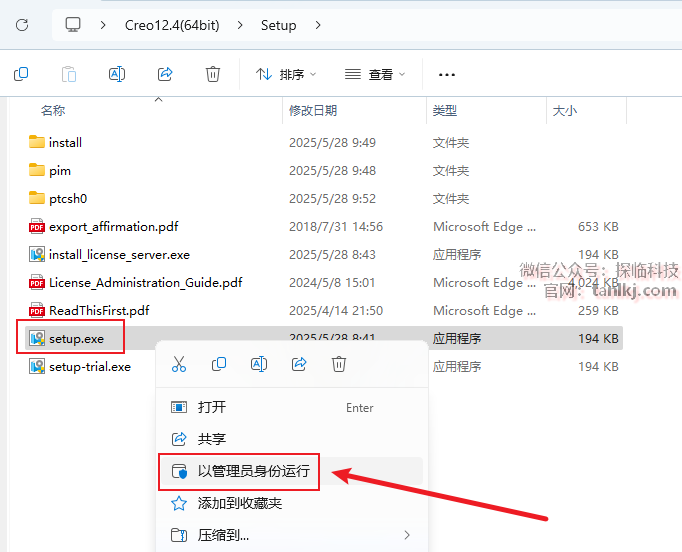Click the Delete icon in context menu
Image resolution: width=682 pixels, height=552 pixels.
(x=339, y=364)
